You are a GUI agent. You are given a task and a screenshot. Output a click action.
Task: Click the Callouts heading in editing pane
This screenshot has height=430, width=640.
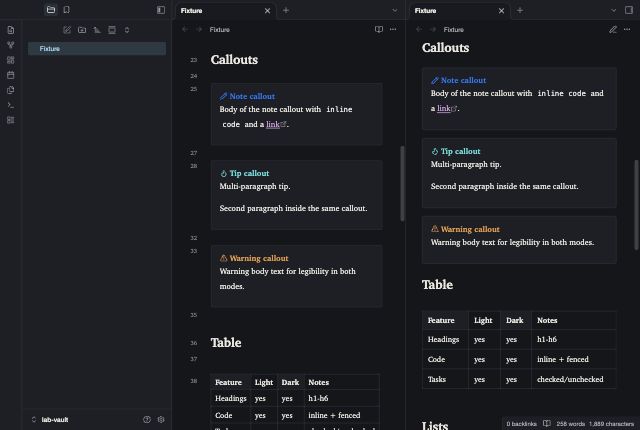(234, 60)
